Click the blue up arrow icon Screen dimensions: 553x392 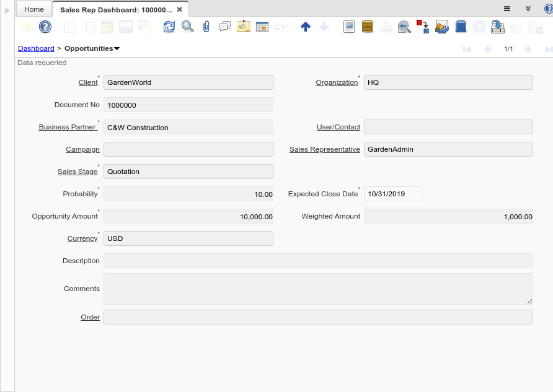(x=305, y=27)
